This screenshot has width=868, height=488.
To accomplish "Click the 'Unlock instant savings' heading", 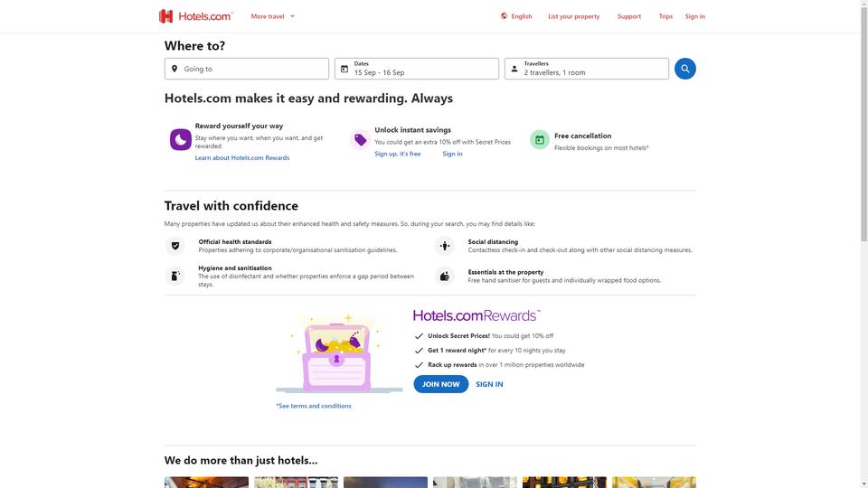I will coord(412,130).
